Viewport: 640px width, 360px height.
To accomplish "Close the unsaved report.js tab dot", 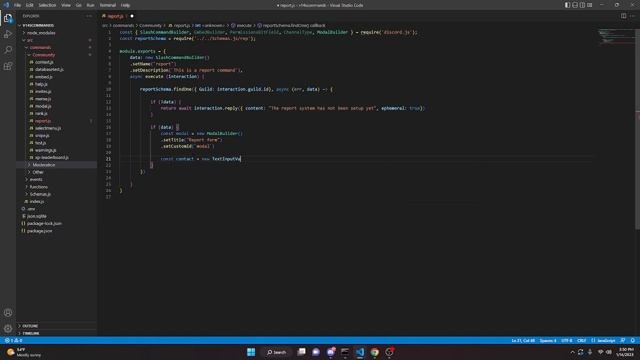I will 132,16.
